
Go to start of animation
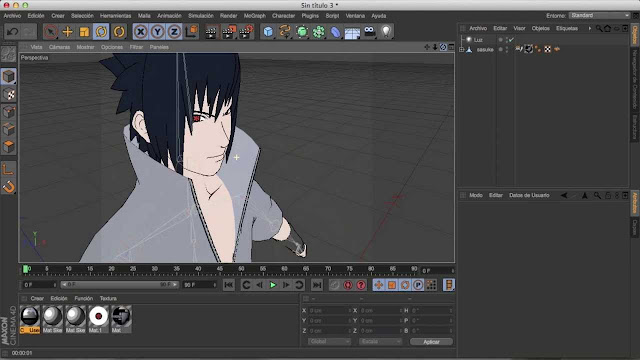click(x=229, y=285)
